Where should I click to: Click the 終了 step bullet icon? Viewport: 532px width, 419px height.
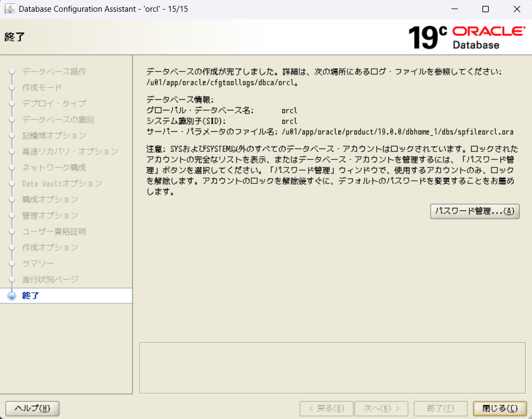tap(12, 296)
